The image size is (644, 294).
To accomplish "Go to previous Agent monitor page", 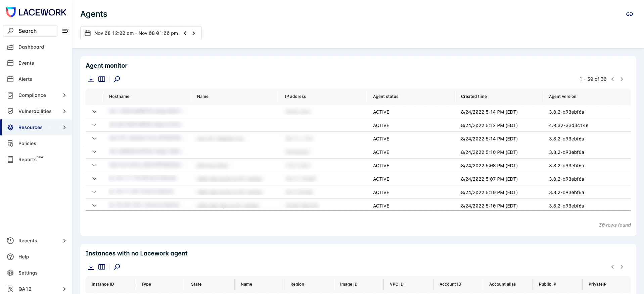I will [612, 79].
